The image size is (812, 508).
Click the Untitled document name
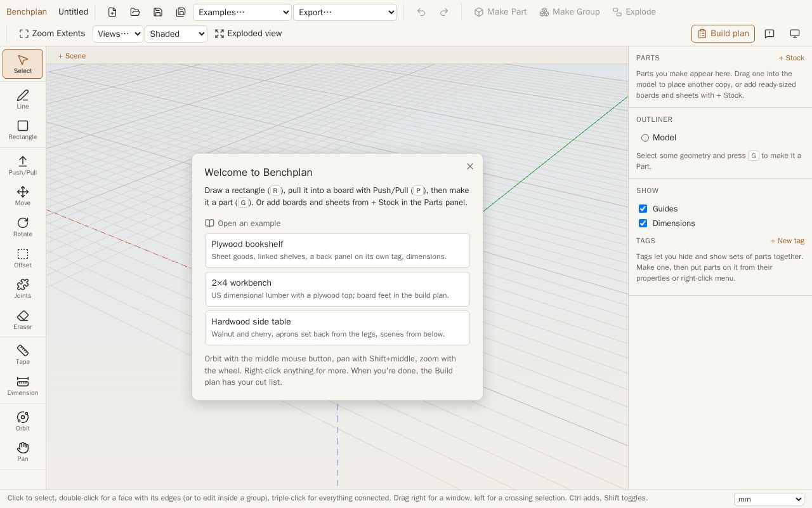click(x=74, y=12)
